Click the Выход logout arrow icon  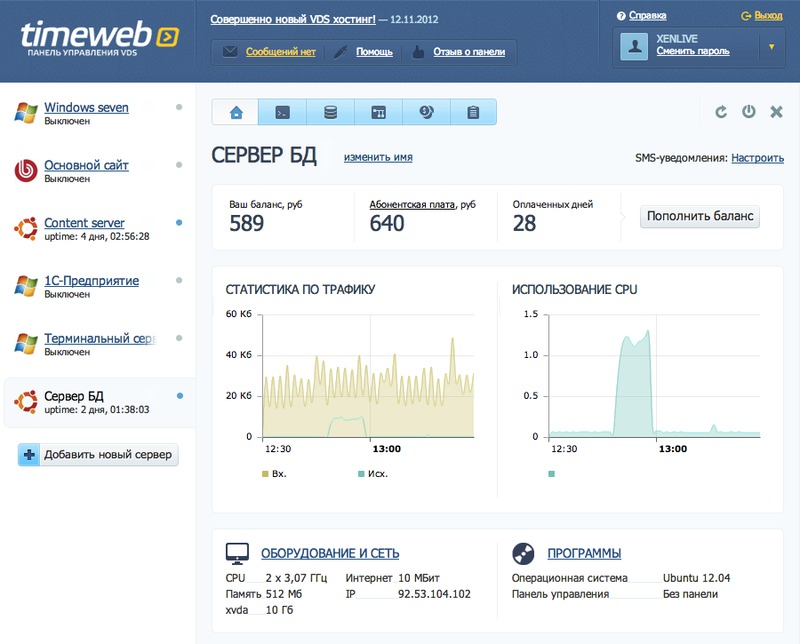[746, 16]
